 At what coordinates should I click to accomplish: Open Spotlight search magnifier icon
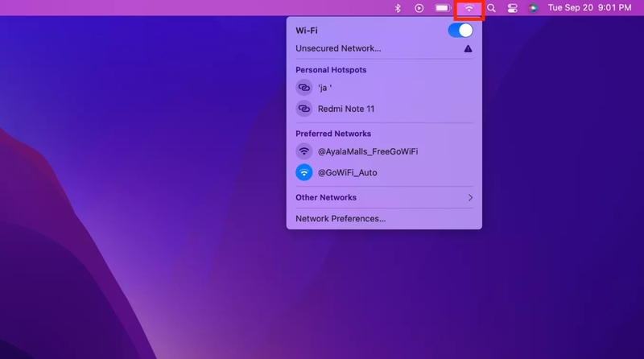(491, 8)
